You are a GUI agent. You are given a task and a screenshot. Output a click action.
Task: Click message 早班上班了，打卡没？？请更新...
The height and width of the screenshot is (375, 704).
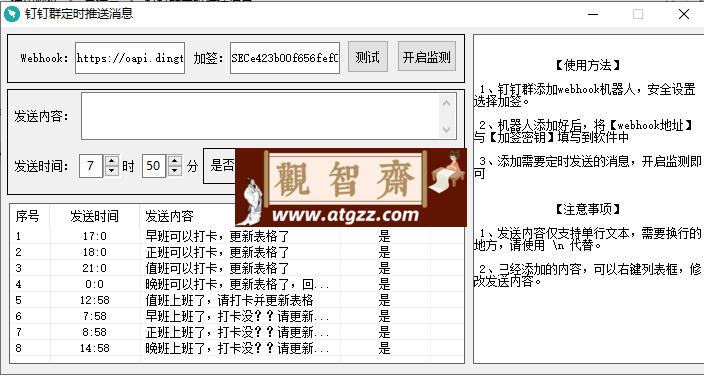coord(237,316)
